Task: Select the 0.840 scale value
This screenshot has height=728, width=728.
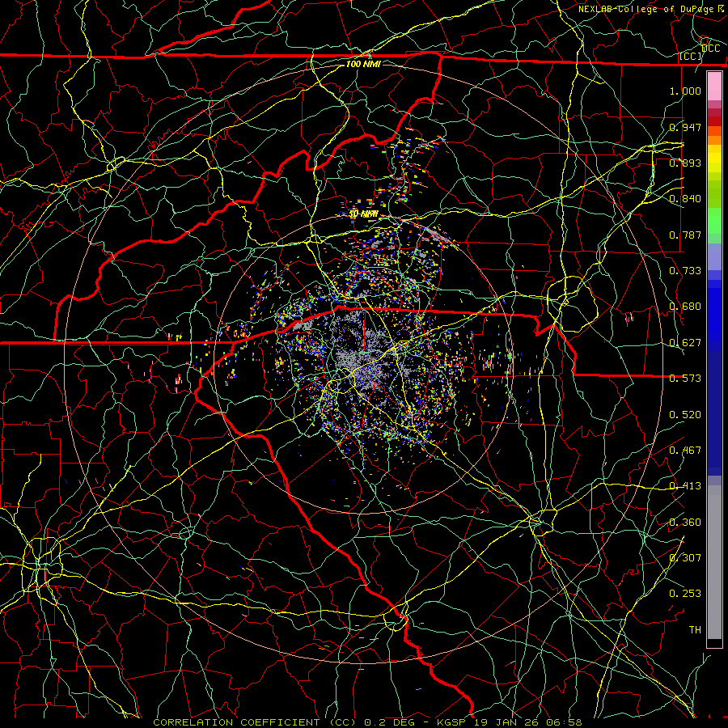Action: tap(685, 199)
